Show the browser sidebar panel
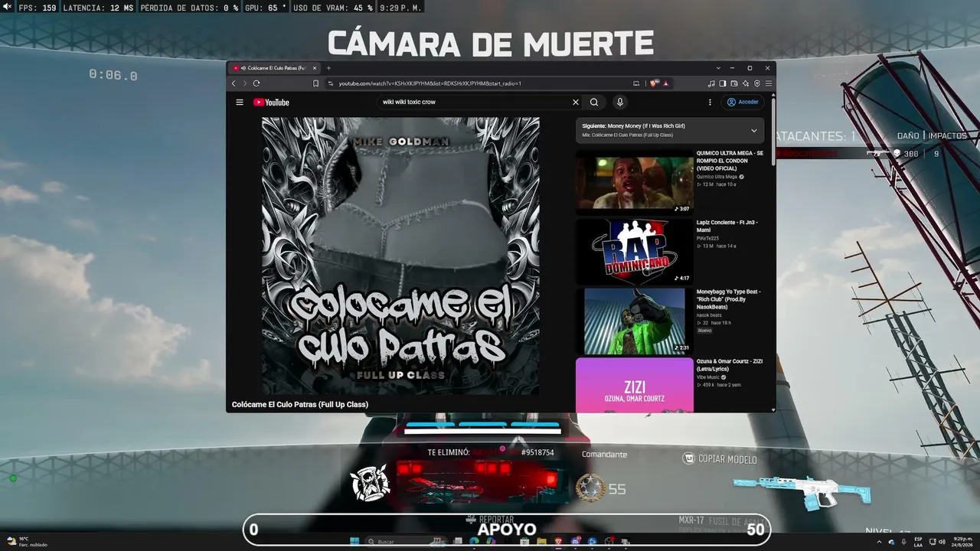Image resolution: width=980 pixels, height=551 pixels. point(722,83)
